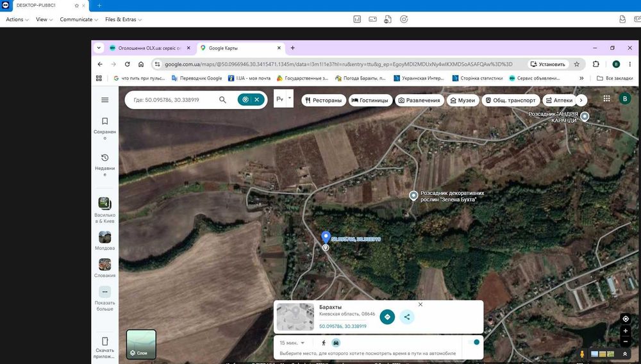Open the Сохранено saved places panel
Image resolution: width=641 pixels, height=364 pixels.
coord(104,128)
